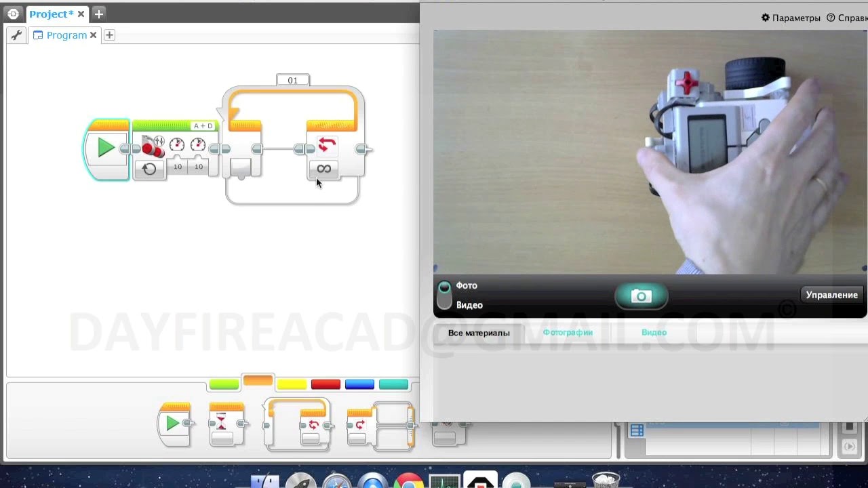The image size is (868, 488).
Task: Click run selected button in hardware page
Action: [x=849, y=447]
